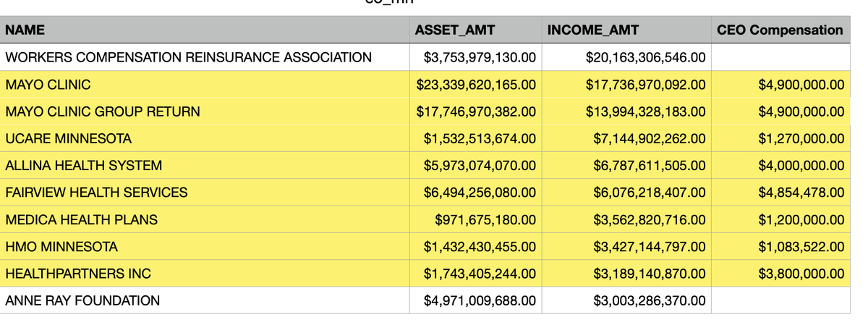The width and height of the screenshot is (868, 325).
Task: Select the UCARE MINNESOTA name cell
Action: [205, 138]
